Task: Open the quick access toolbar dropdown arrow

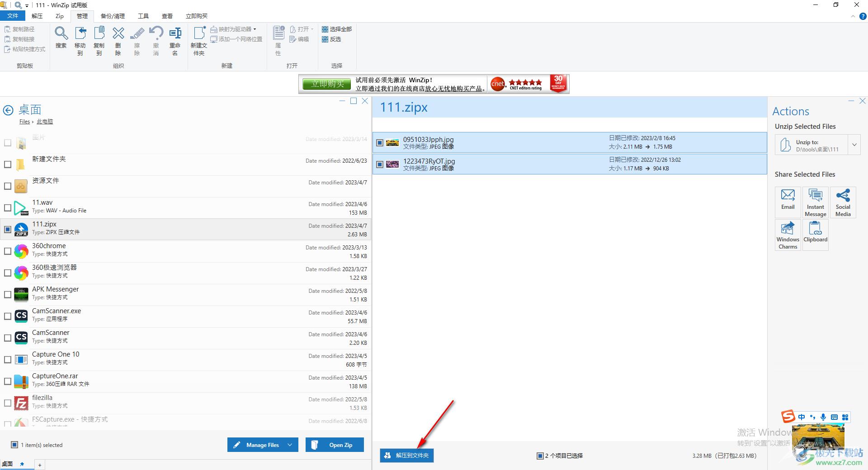Action: click(27, 5)
